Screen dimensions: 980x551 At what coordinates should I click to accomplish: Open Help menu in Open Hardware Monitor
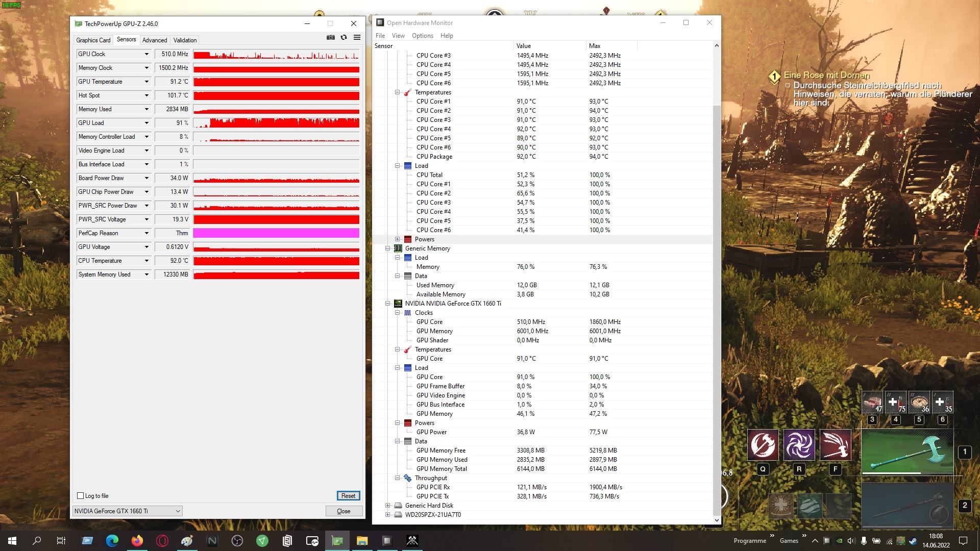coord(447,36)
